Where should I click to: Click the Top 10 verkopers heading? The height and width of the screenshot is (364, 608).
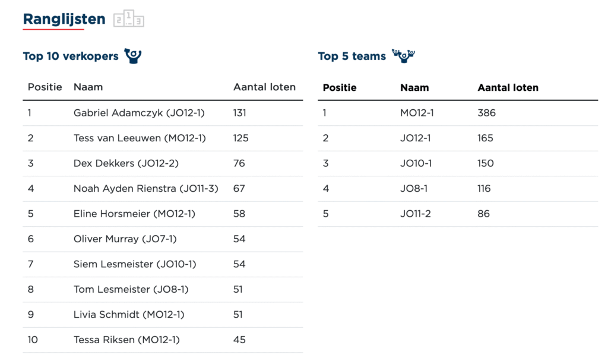pyautogui.click(x=71, y=56)
